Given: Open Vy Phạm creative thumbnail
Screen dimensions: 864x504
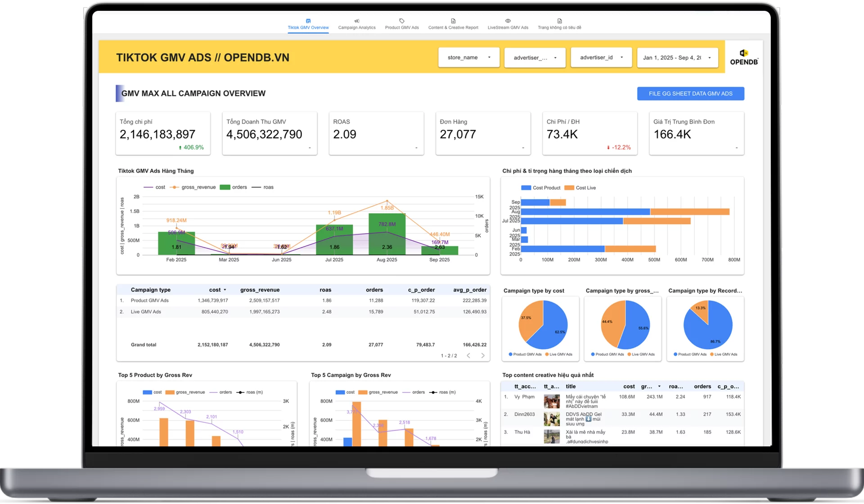Looking at the screenshot, I should coord(552,401).
